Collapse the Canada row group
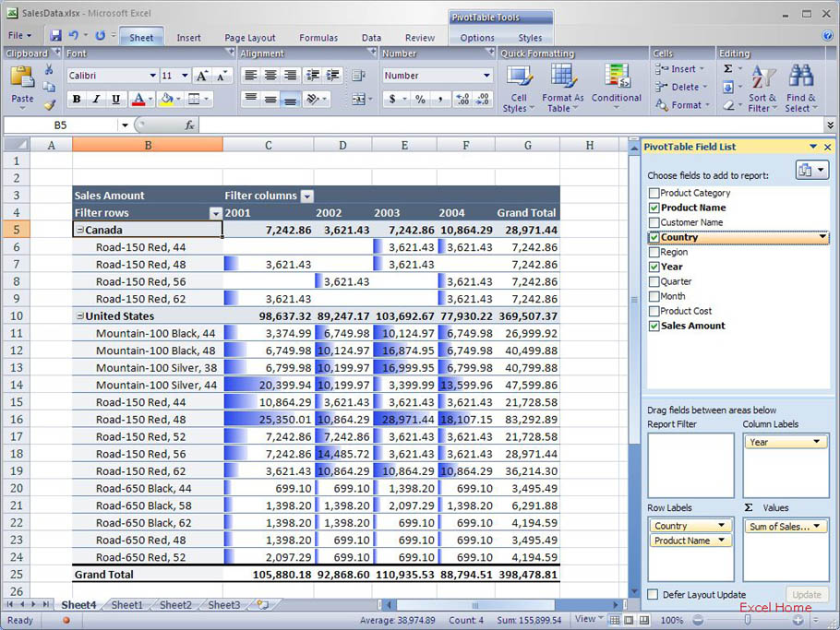This screenshot has height=630, width=840. (79, 231)
